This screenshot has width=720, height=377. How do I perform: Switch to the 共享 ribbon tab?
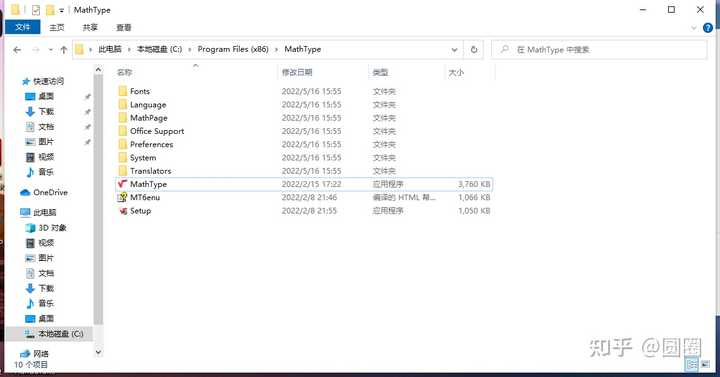[x=90, y=28]
